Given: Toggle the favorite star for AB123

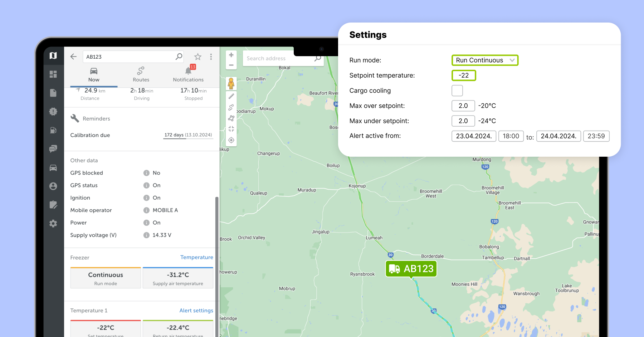Looking at the screenshot, I should pyautogui.click(x=197, y=56).
